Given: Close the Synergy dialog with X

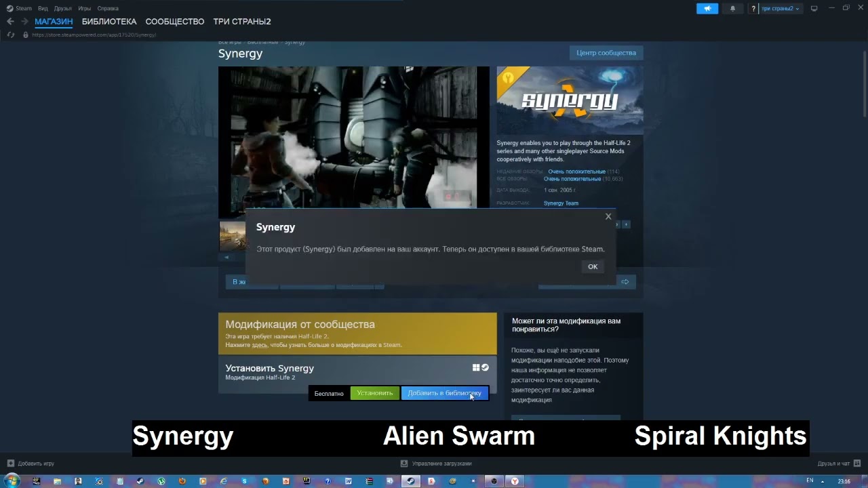Looking at the screenshot, I should [x=608, y=217].
